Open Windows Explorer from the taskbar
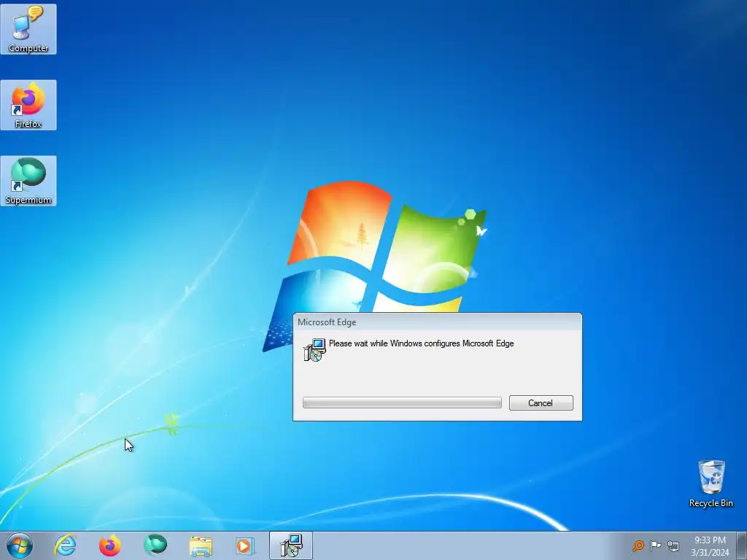Image resolution: width=747 pixels, height=560 pixels. coord(201,545)
